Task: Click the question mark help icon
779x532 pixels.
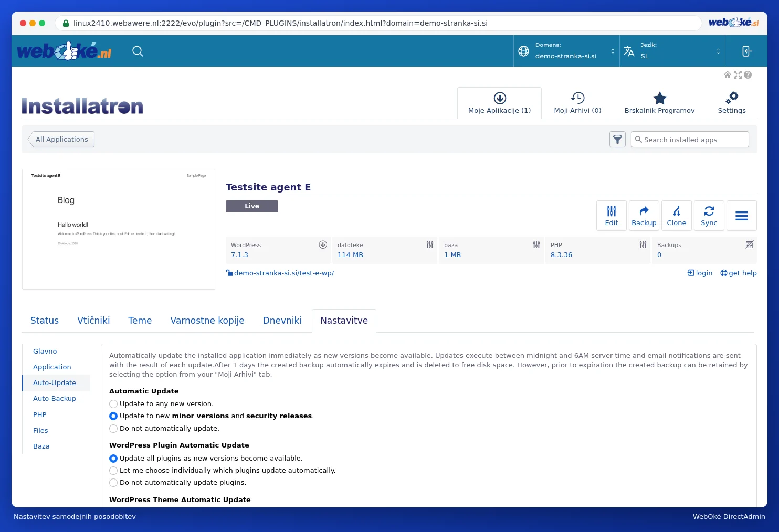Action: [748, 75]
